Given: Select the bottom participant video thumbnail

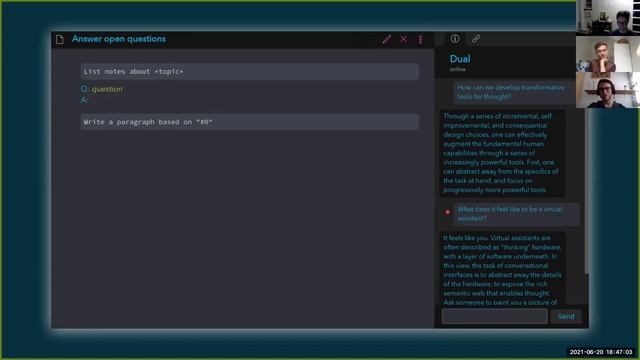Looking at the screenshot, I should click(x=608, y=90).
